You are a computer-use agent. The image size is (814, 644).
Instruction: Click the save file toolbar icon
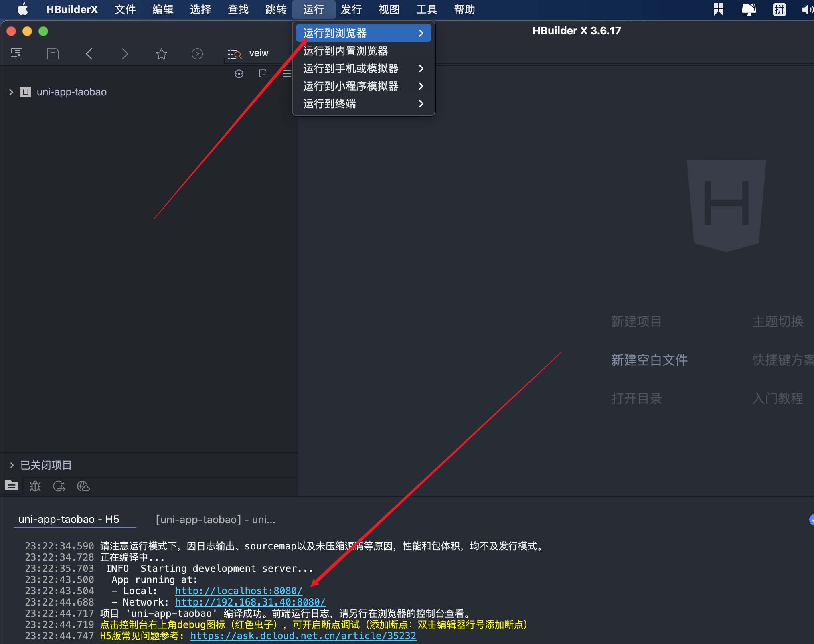[x=53, y=53]
